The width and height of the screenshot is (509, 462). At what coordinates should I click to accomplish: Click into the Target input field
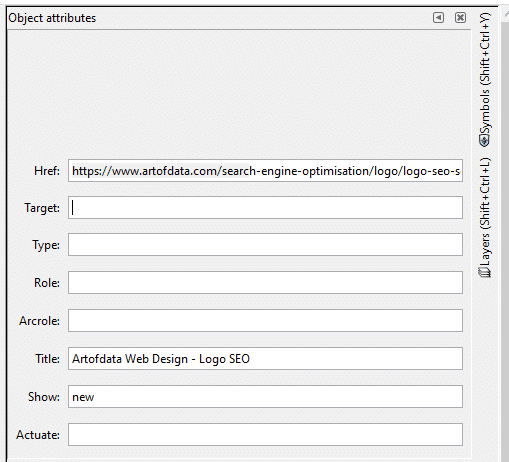click(x=265, y=208)
